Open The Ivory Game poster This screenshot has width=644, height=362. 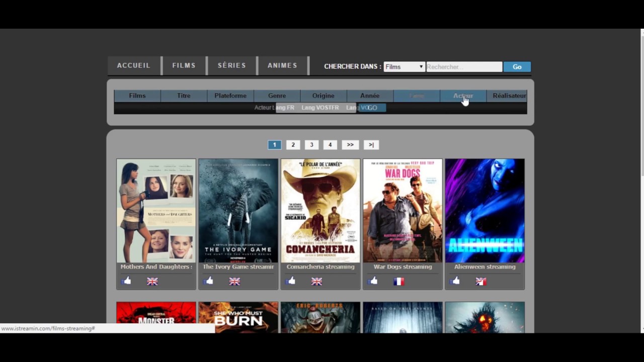[238, 211]
